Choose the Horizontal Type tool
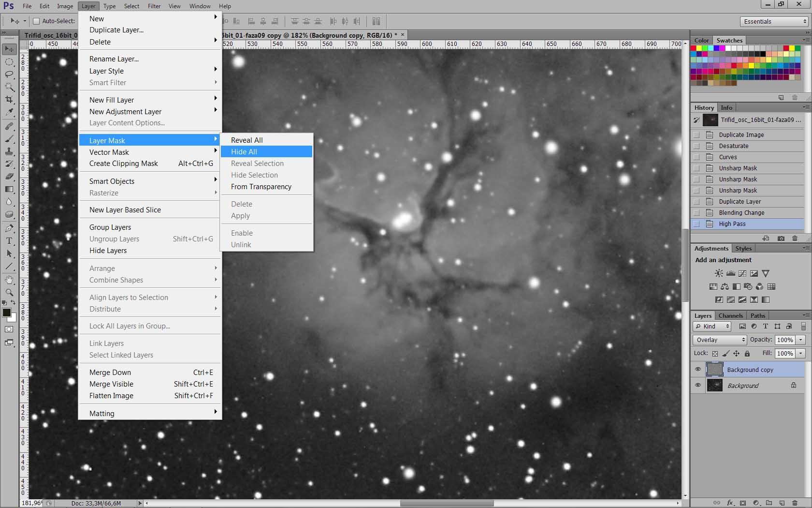The image size is (812, 508). [9, 241]
